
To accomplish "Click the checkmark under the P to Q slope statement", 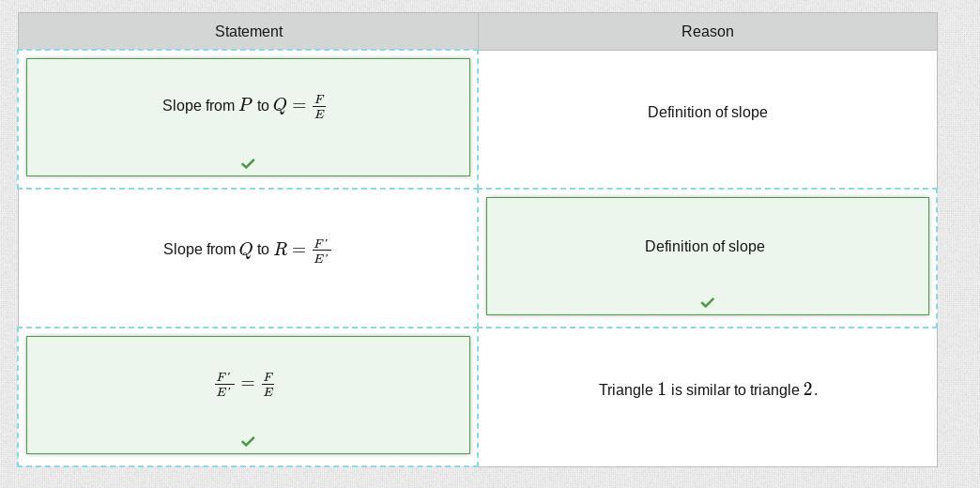I will [x=248, y=163].
